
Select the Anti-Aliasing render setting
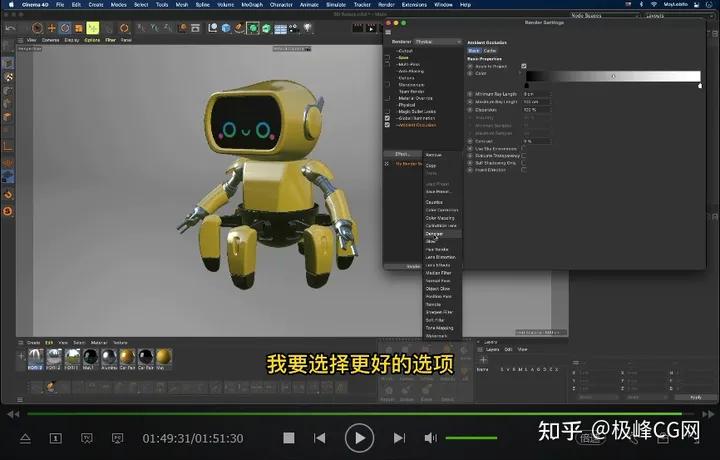click(x=411, y=71)
